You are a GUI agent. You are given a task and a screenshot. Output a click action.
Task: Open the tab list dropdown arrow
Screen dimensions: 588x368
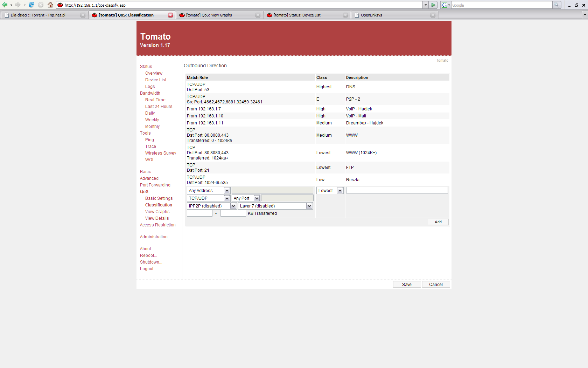pos(584,15)
